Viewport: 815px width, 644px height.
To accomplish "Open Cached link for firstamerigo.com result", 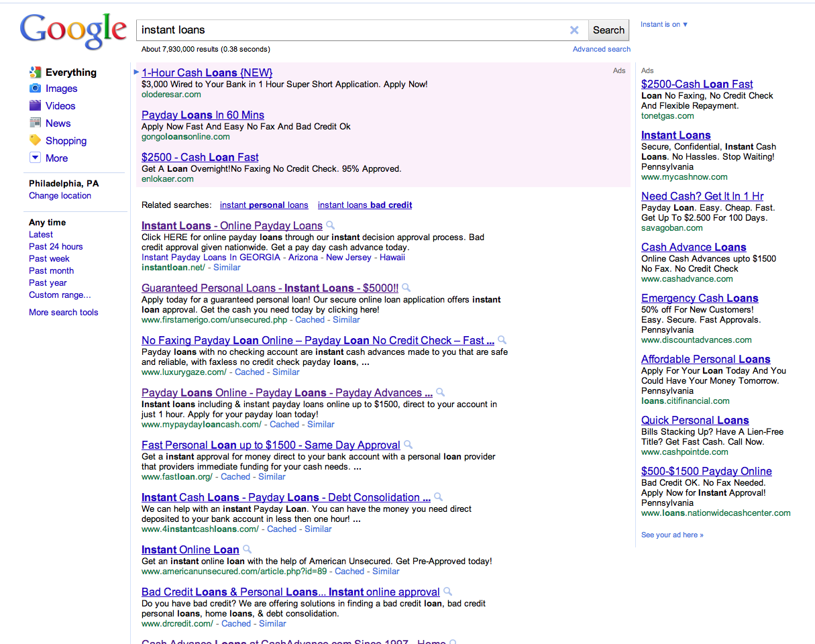I will coord(310,319).
